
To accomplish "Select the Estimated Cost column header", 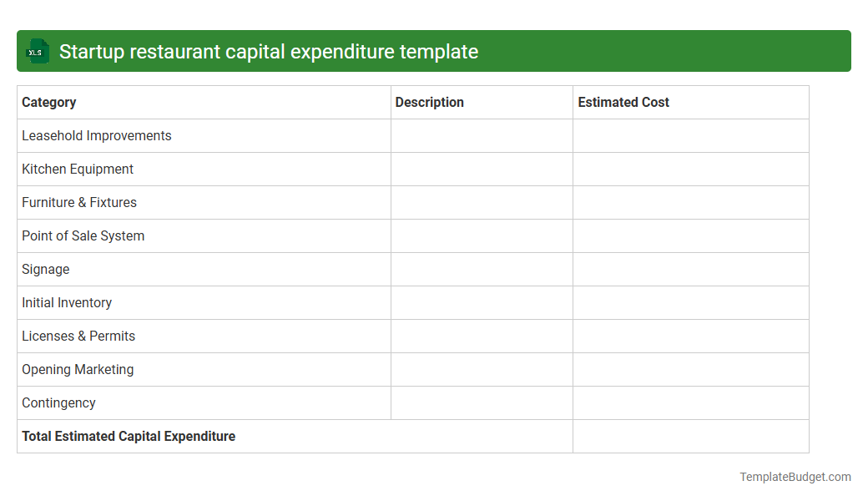I will point(623,102).
